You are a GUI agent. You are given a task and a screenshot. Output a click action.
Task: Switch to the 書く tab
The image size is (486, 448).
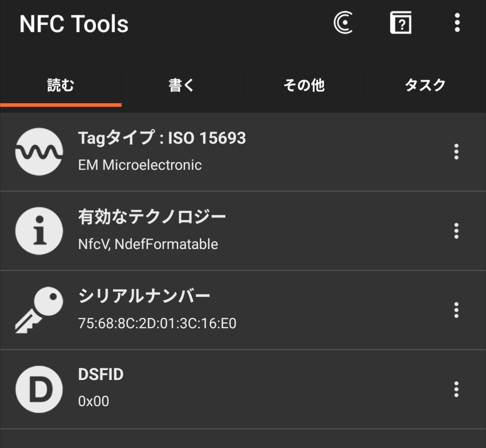(x=182, y=85)
